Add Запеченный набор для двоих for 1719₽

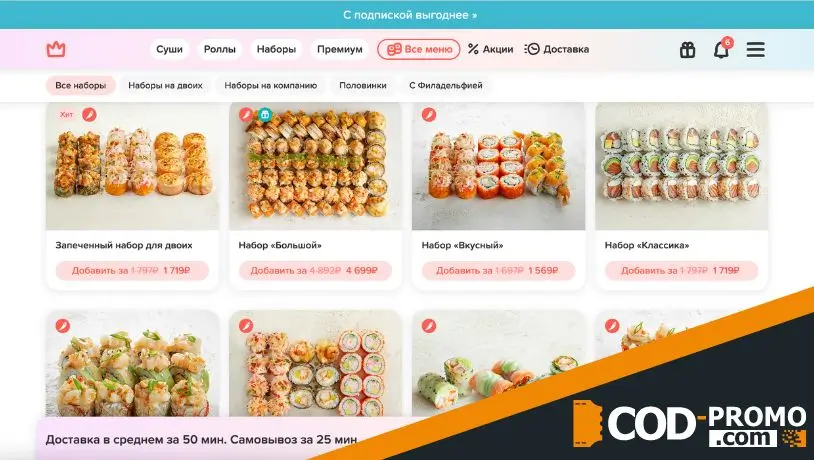(x=132, y=270)
